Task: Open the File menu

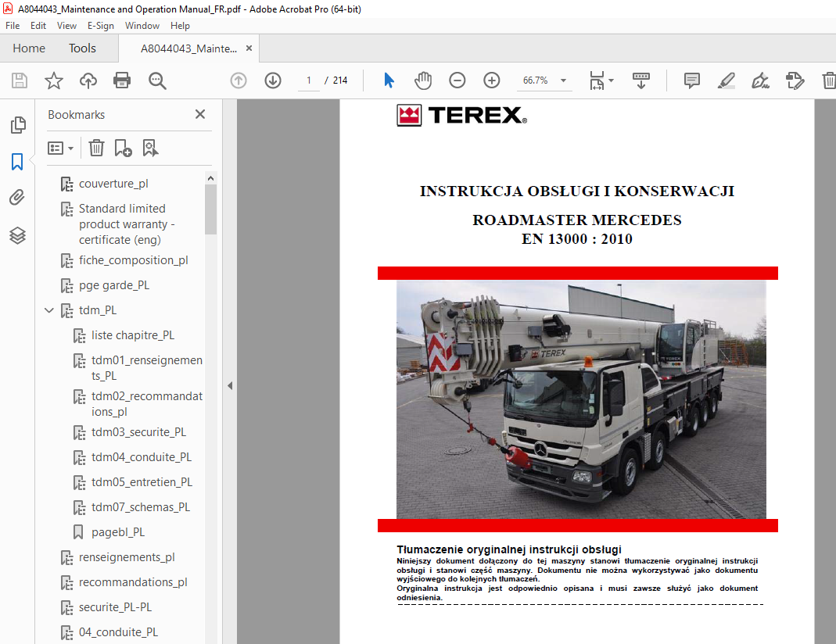Action: pyautogui.click(x=13, y=26)
